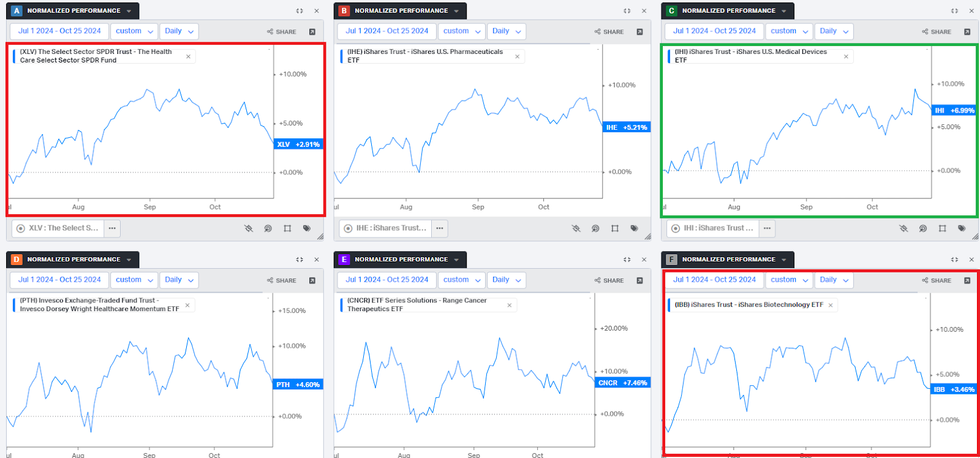Open the custom range dropdown in panel B
Viewport: 980px width, 458px height.
pyautogui.click(x=462, y=31)
